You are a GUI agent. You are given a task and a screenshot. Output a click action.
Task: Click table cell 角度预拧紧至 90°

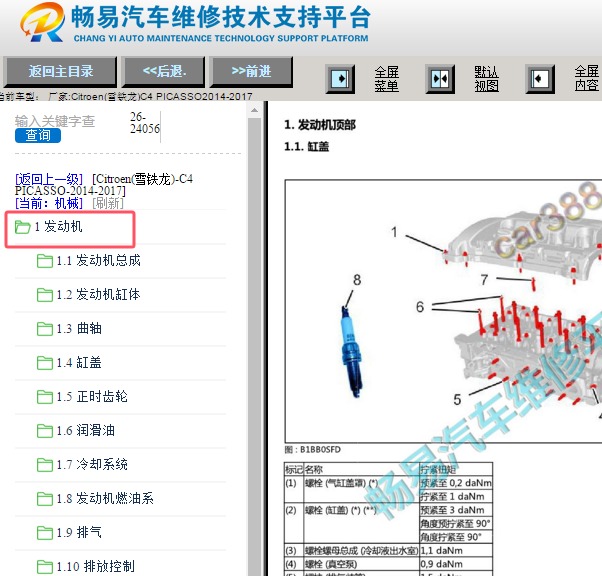(456, 523)
